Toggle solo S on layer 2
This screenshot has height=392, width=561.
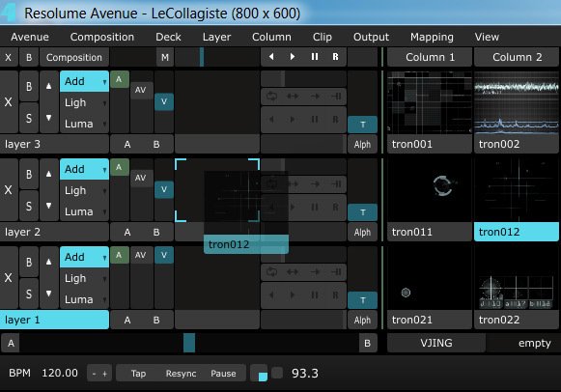pos(29,206)
